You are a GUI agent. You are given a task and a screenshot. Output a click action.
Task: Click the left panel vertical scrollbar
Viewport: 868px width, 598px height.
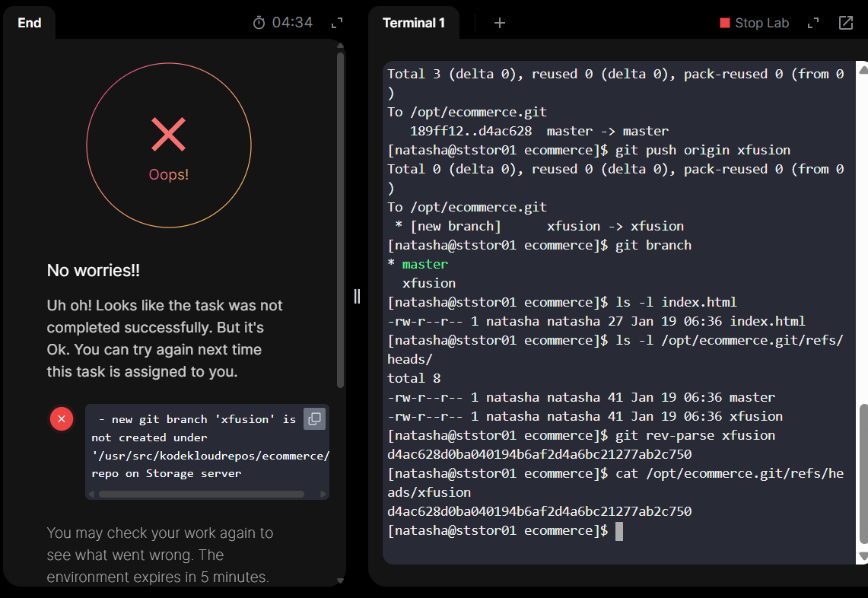point(340,219)
